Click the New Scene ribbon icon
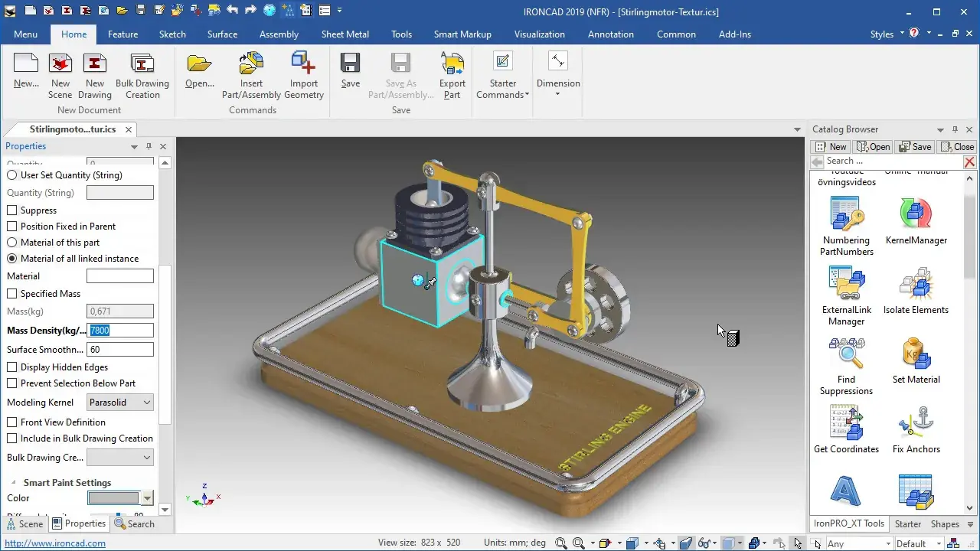The height and width of the screenshot is (551, 980). [x=60, y=77]
